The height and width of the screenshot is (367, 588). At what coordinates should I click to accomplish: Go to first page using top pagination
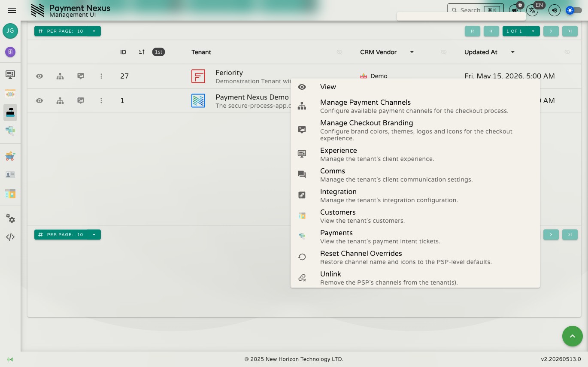tap(472, 31)
